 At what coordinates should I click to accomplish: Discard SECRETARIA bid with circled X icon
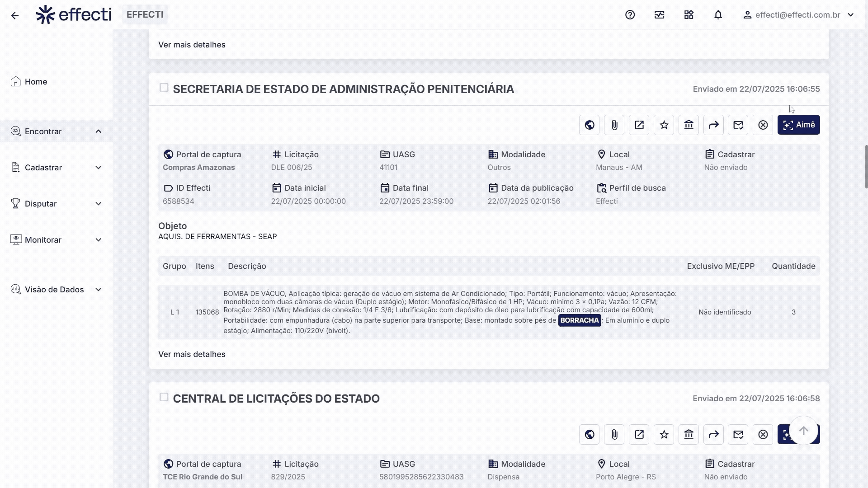click(763, 125)
